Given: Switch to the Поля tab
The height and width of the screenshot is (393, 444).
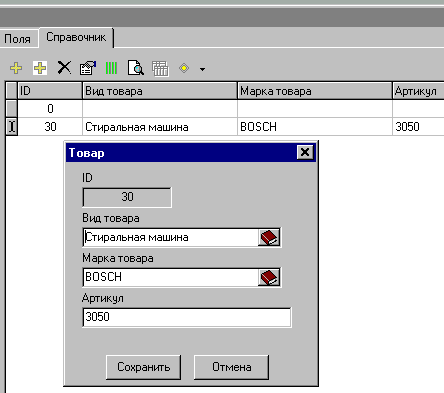Looking at the screenshot, I should tap(18, 39).
